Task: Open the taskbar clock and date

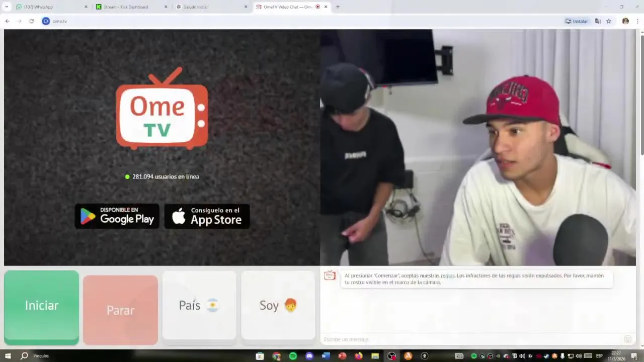Action: click(x=616, y=356)
